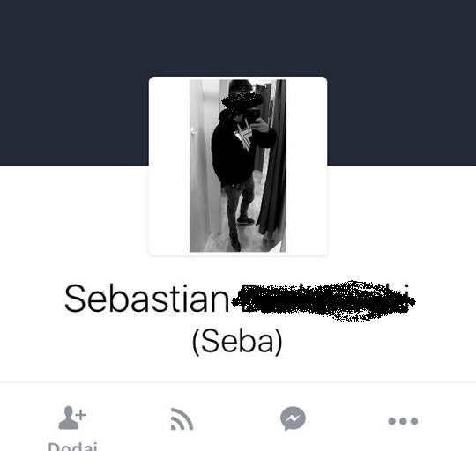
Task: Click the Dodaj label under add friend
Action: 72,446
